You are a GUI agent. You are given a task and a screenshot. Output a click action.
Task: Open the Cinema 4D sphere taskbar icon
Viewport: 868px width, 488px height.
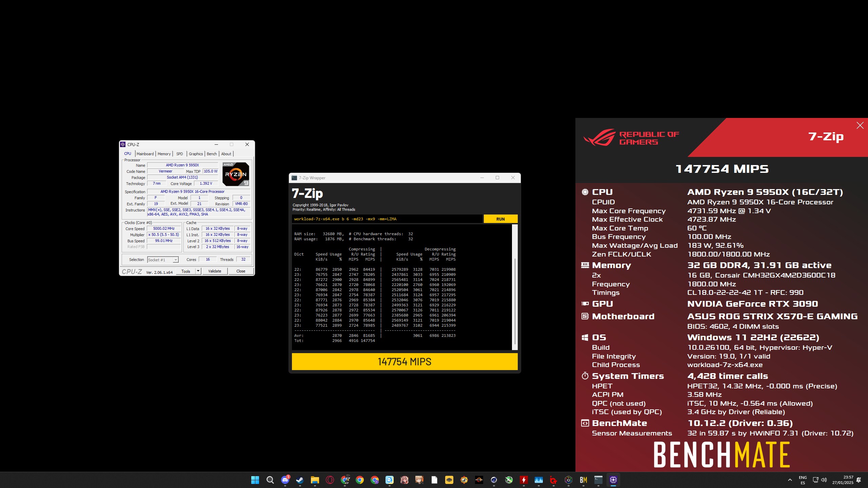tap(494, 480)
